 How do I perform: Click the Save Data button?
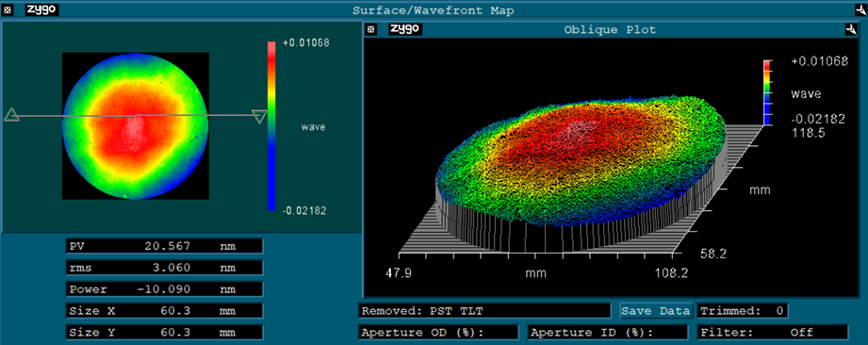click(656, 311)
